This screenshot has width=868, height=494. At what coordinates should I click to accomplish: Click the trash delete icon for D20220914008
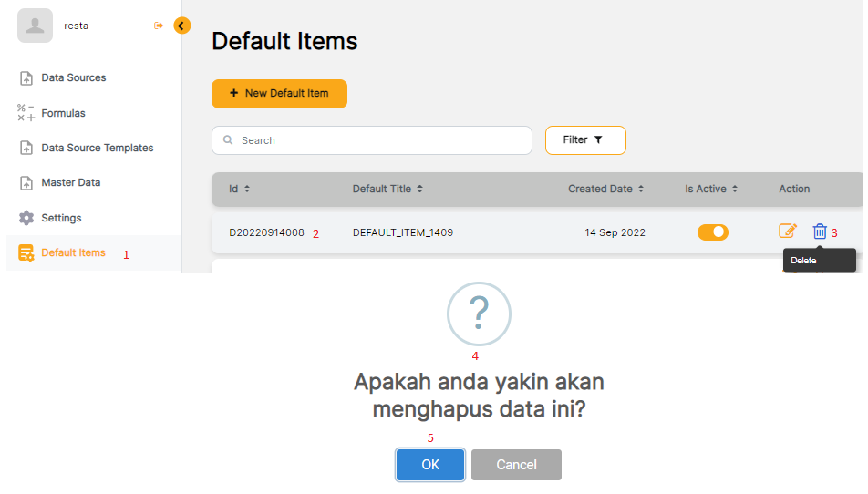pyautogui.click(x=820, y=232)
